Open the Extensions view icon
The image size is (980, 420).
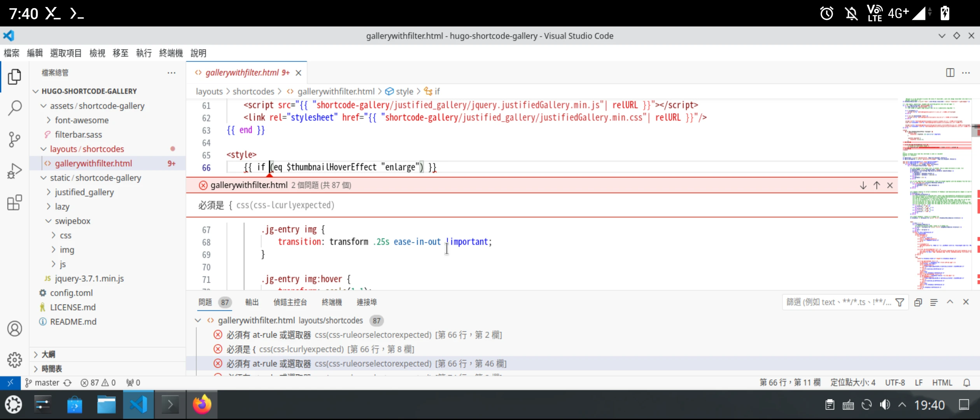pyautogui.click(x=14, y=203)
